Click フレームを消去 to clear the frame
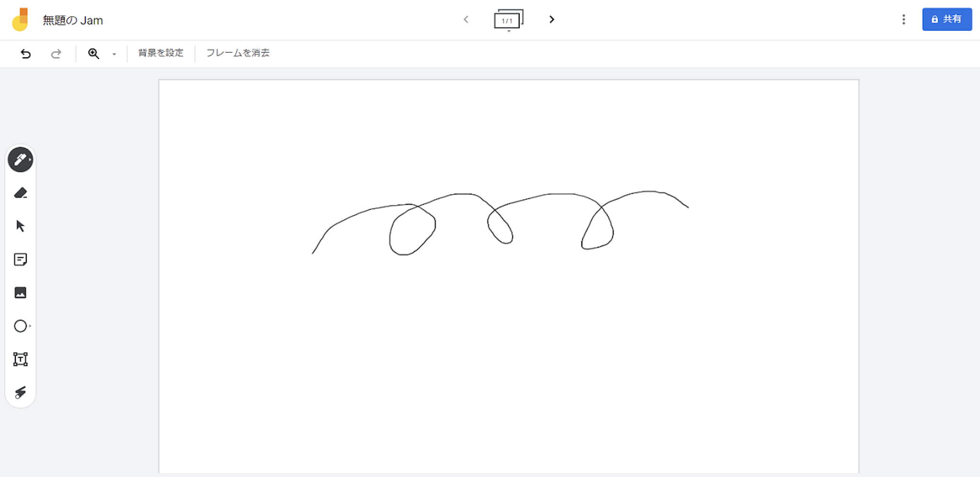Viewport: 980px width, 477px height. (x=238, y=53)
